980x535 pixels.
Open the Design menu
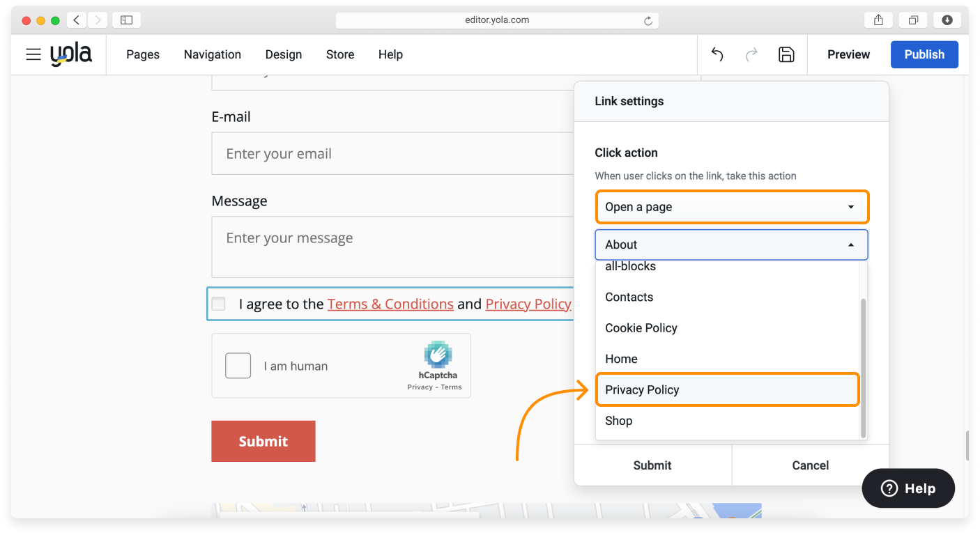point(283,54)
